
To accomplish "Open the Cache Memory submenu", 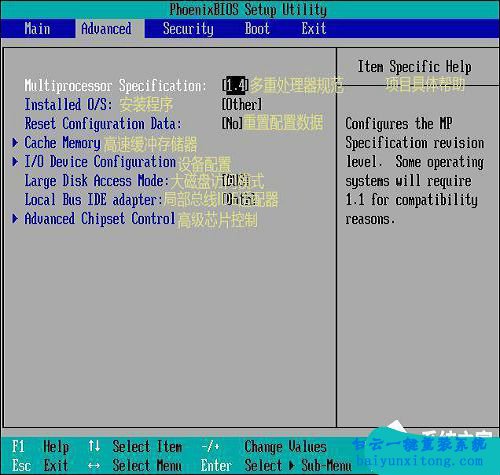I will 62,143.
